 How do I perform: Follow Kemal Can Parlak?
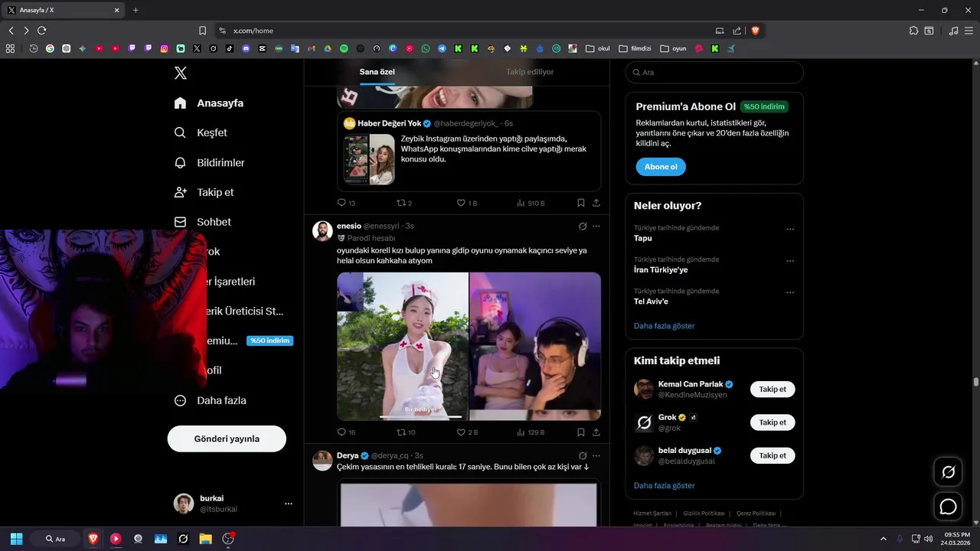(773, 390)
